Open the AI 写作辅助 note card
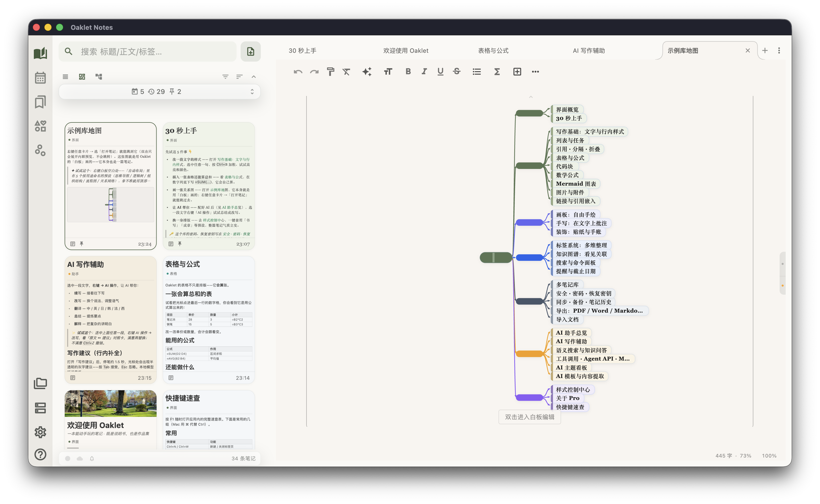 (110, 320)
